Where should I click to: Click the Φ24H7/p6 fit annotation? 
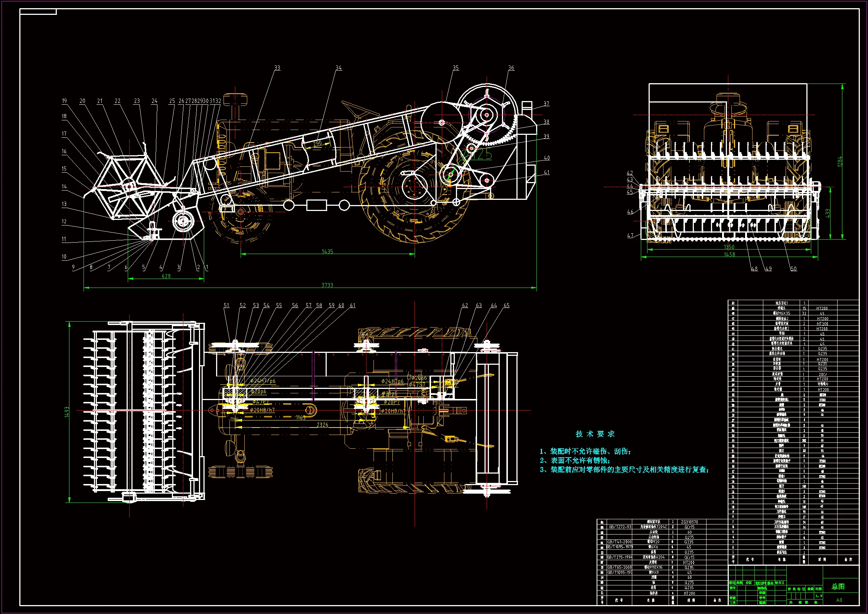tap(263, 381)
